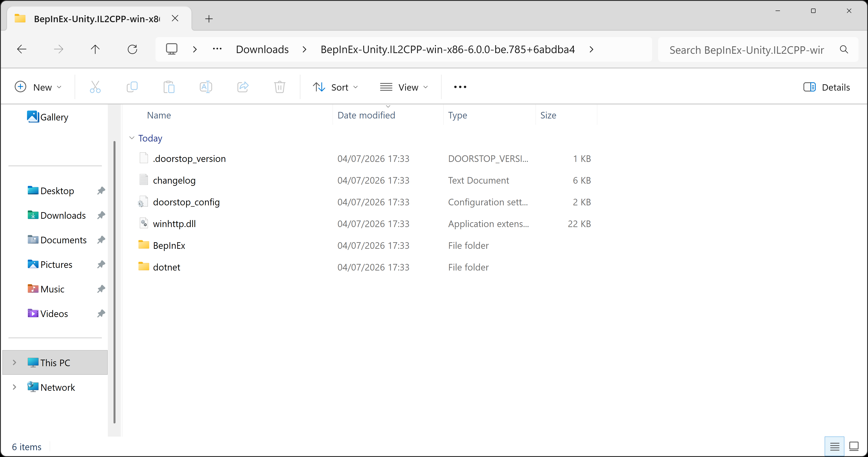
Task: Open the New item dropdown
Action: pos(38,87)
